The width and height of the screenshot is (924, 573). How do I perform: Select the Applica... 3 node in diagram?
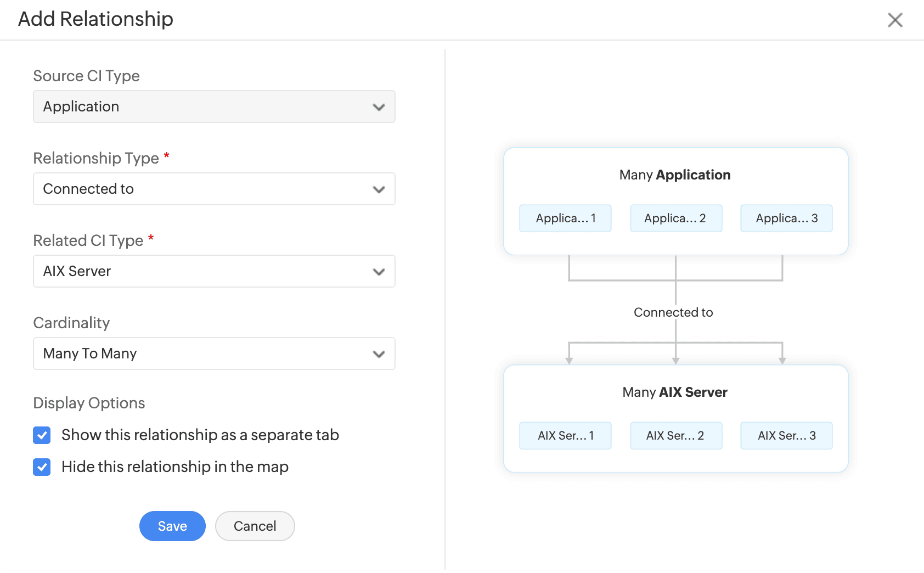click(786, 218)
